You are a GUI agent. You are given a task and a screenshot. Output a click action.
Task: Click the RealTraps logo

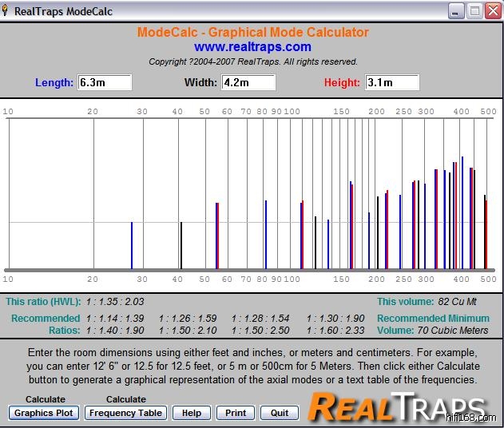coord(397,406)
